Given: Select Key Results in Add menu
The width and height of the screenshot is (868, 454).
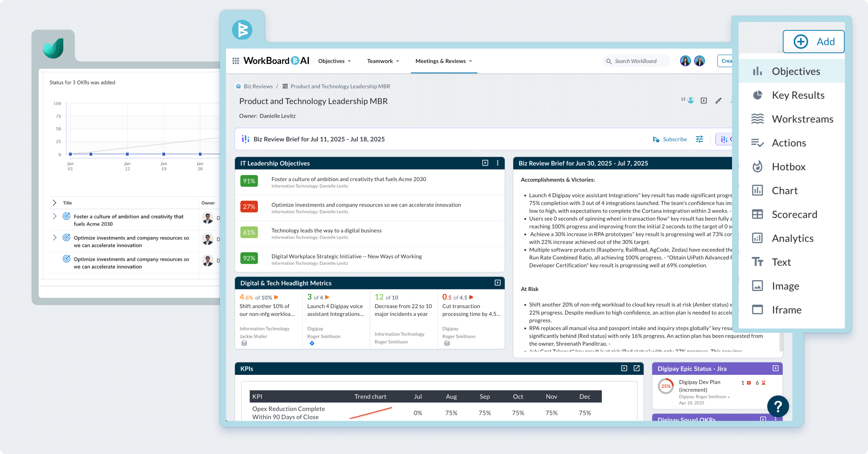Looking at the screenshot, I should pyautogui.click(x=792, y=95).
